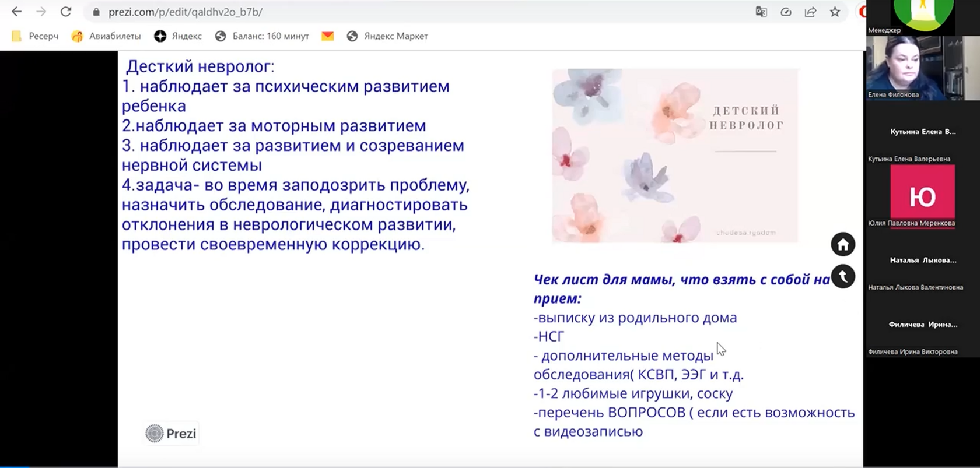Open the Яндекс bookmark
The height and width of the screenshot is (468, 980).
tap(178, 36)
